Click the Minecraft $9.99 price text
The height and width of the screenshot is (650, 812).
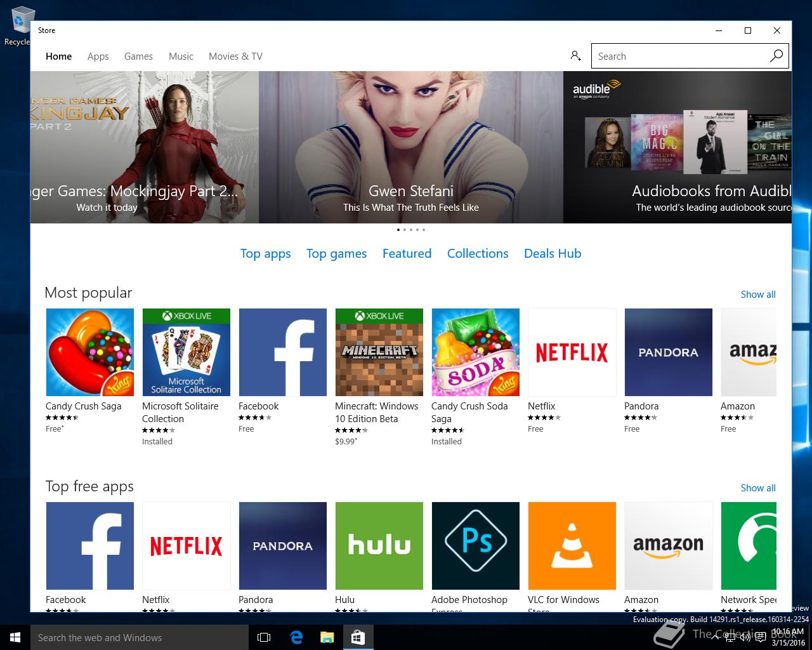coord(346,441)
